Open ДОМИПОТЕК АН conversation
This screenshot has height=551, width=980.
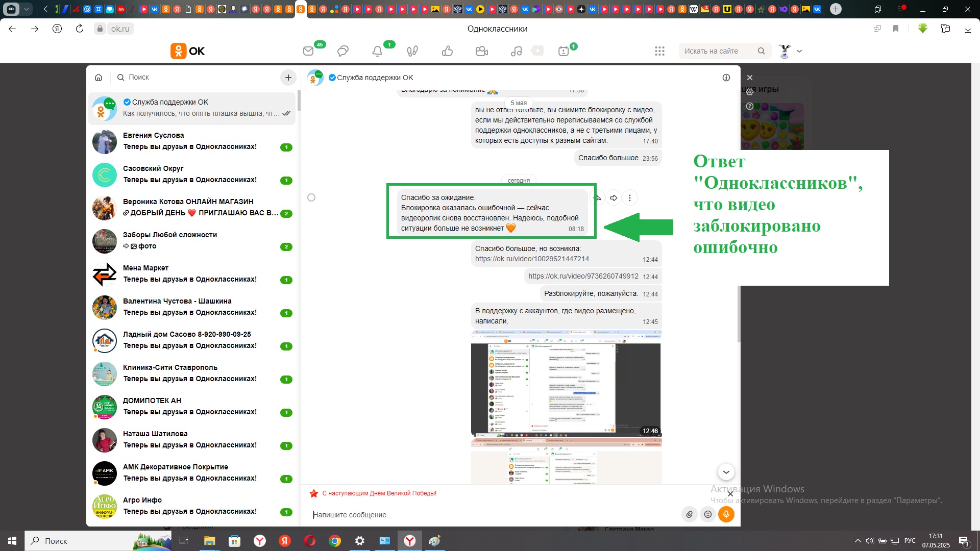192,407
